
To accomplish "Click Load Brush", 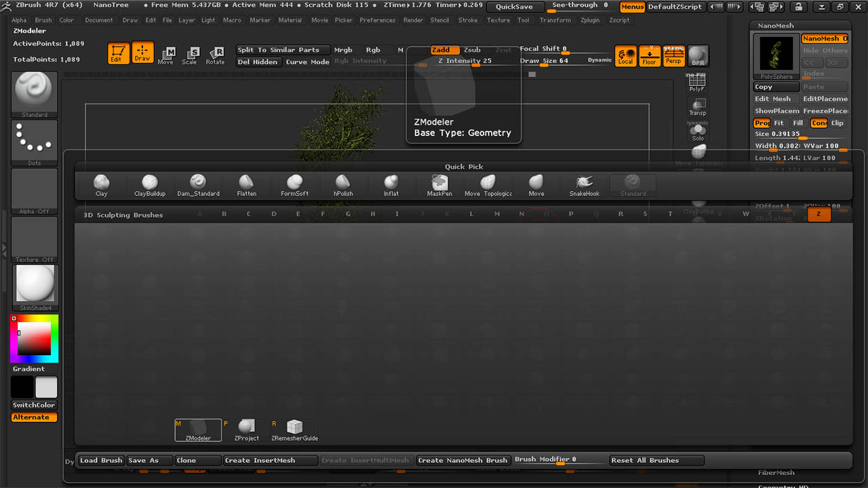I will (x=101, y=460).
